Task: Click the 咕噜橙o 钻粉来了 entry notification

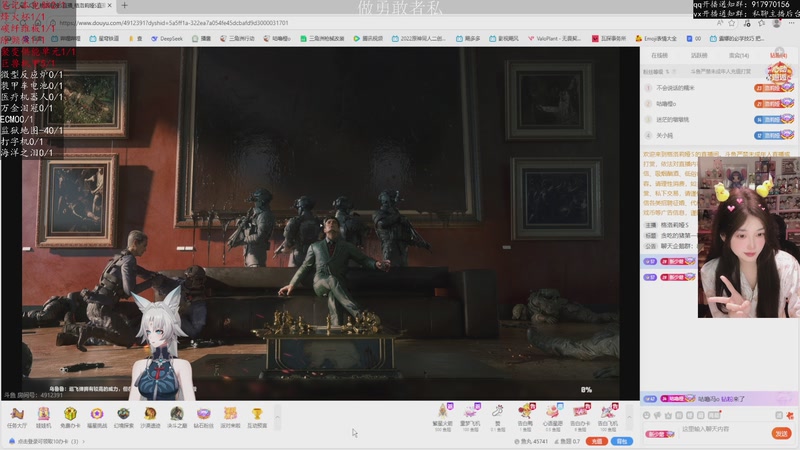Action: coord(718,398)
